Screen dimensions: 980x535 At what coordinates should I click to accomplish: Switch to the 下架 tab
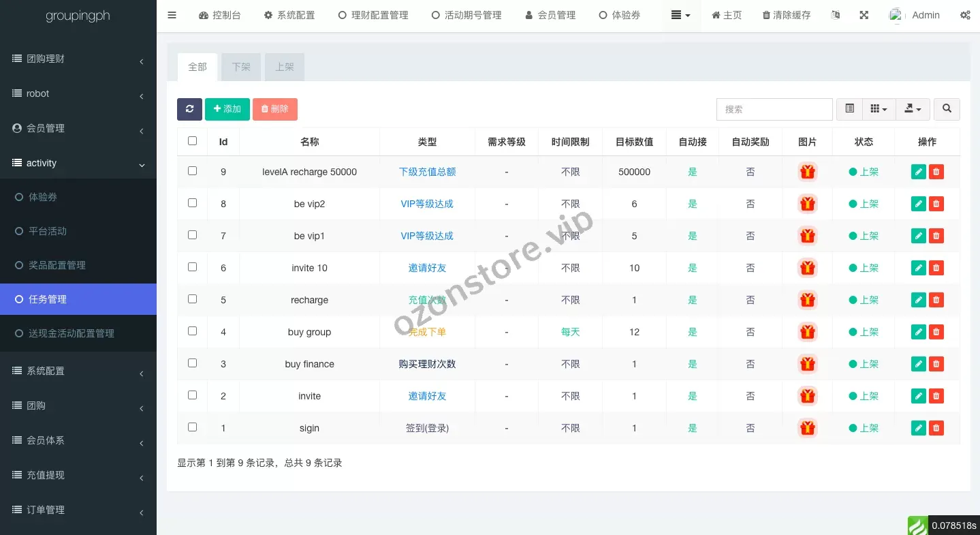click(x=241, y=67)
